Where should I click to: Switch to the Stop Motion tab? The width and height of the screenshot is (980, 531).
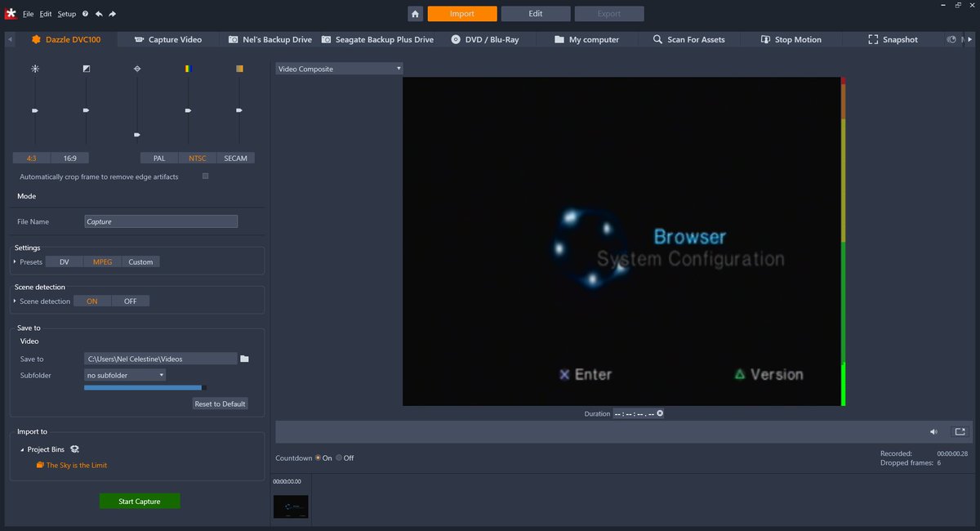790,38
